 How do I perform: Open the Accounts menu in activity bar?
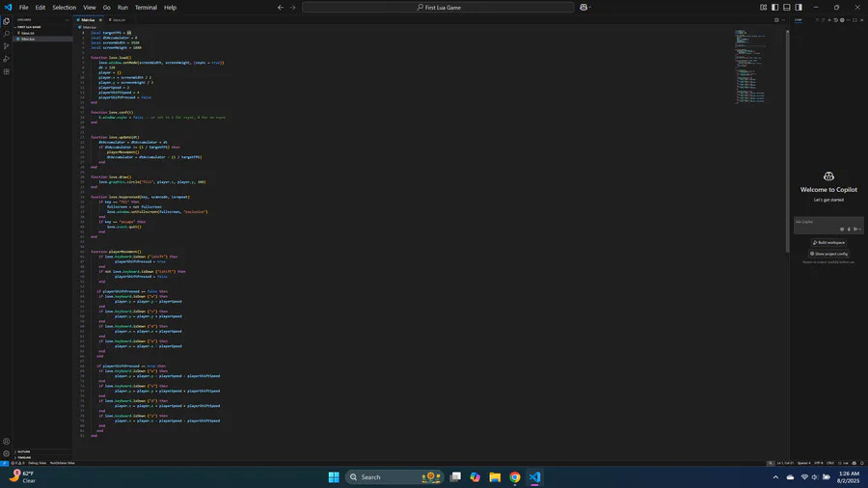click(x=6, y=442)
